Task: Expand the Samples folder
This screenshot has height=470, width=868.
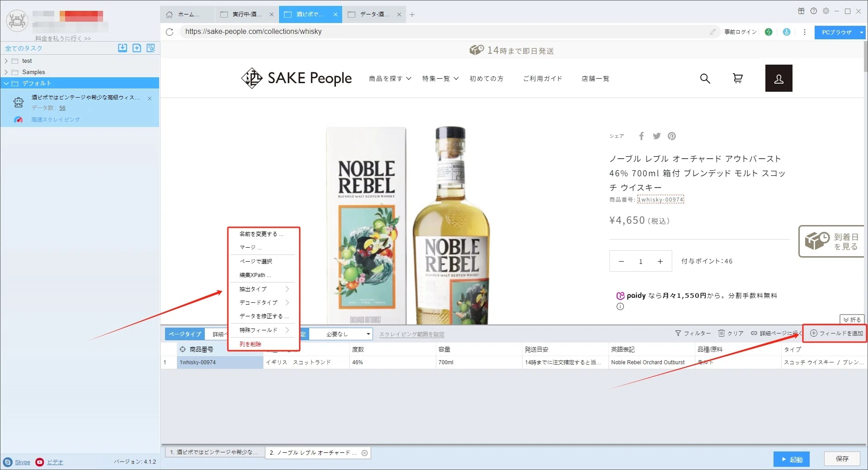Action: tap(6, 72)
